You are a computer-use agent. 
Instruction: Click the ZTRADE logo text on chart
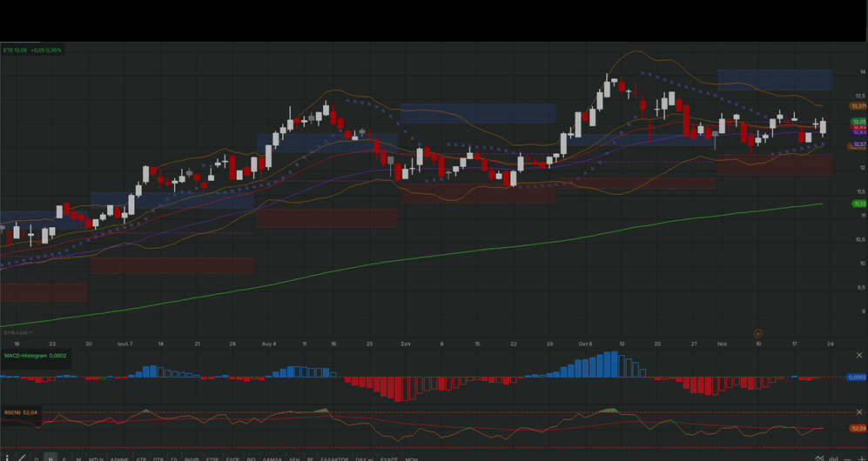point(17,333)
